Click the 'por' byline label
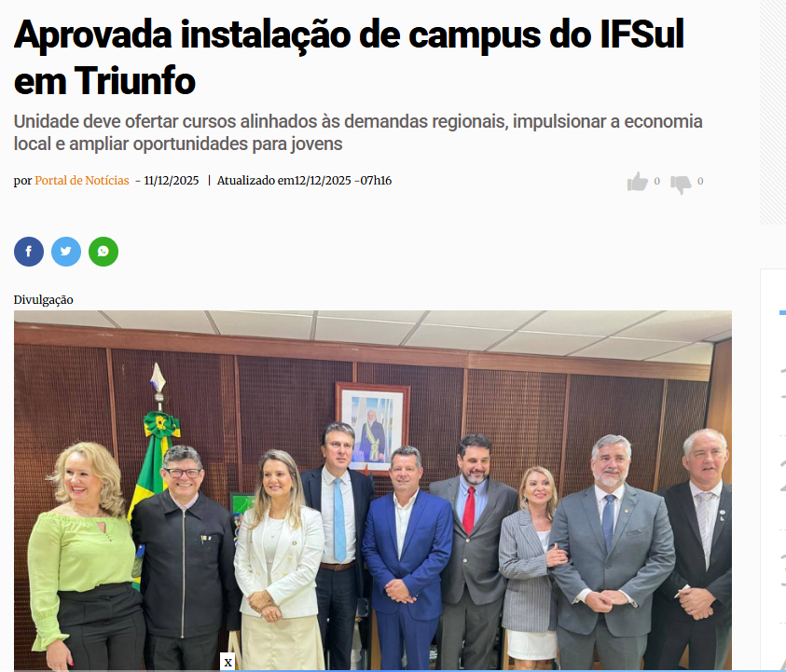This screenshot has height=672, width=786. pos(22,181)
